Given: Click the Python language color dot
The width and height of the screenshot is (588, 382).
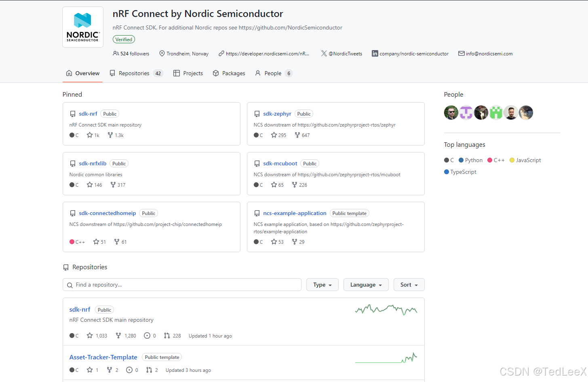Looking at the screenshot, I should (461, 160).
